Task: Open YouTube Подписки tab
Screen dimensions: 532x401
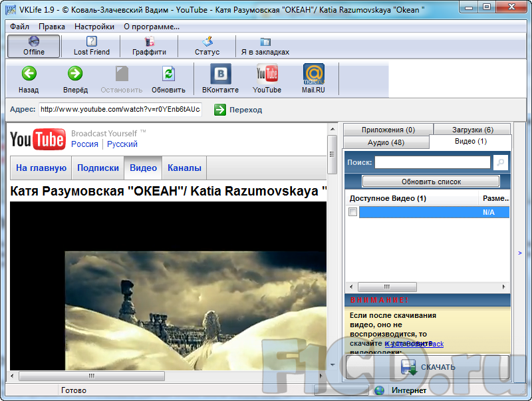Action: [x=98, y=168]
